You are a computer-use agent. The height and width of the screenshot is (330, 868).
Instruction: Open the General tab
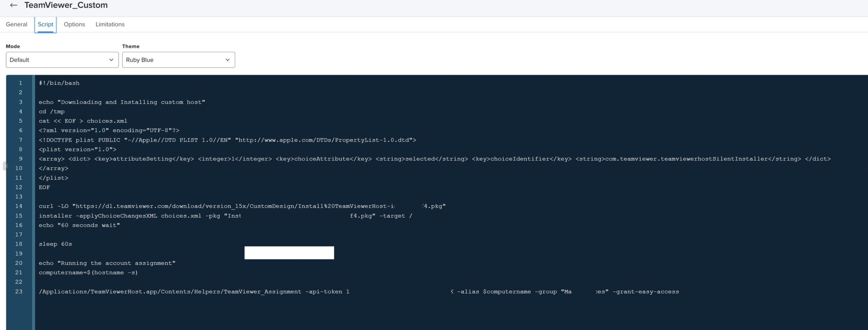[x=16, y=24]
